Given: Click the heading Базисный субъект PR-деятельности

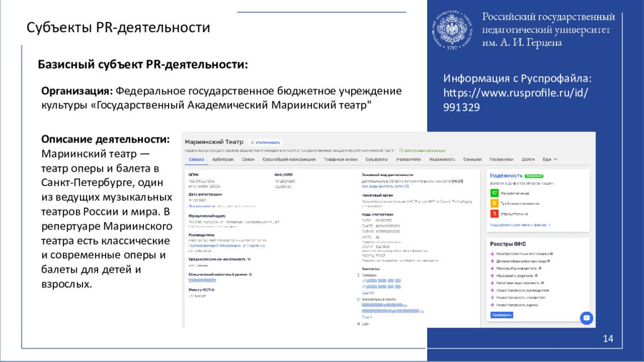Looking at the screenshot, I should pyautogui.click(x=143, y=65).
